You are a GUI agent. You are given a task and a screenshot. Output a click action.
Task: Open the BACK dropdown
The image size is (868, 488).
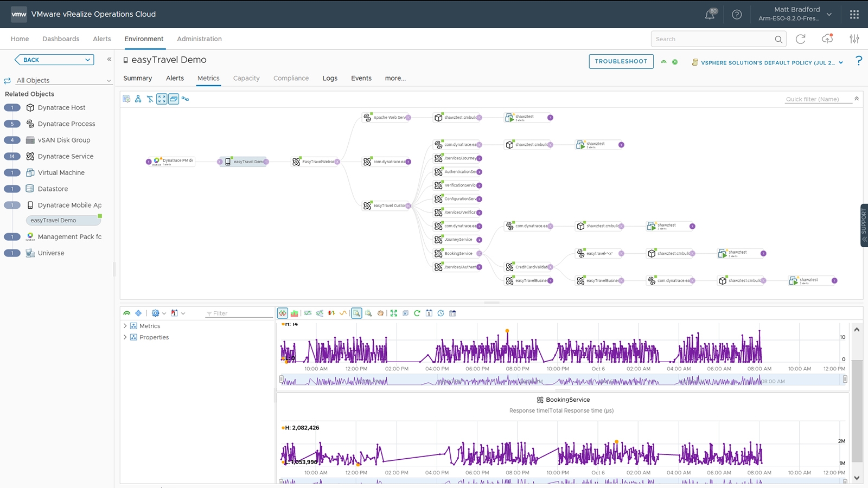pyautogui.click(x=54, y=60)
